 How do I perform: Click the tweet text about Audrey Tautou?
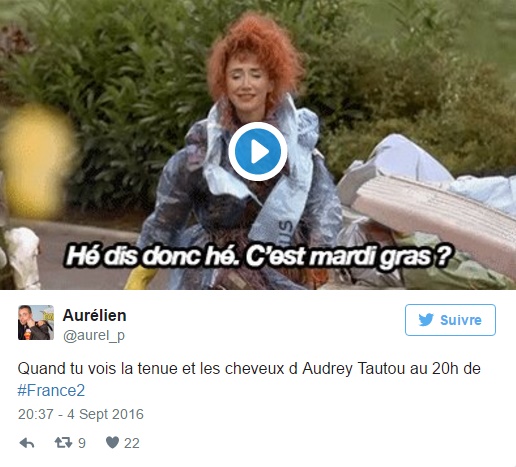point(249,379)
